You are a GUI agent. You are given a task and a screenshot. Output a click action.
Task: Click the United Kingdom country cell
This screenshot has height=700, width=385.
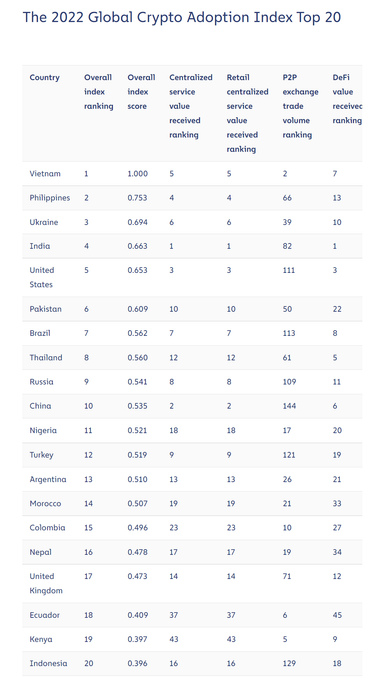click(46, 583)
